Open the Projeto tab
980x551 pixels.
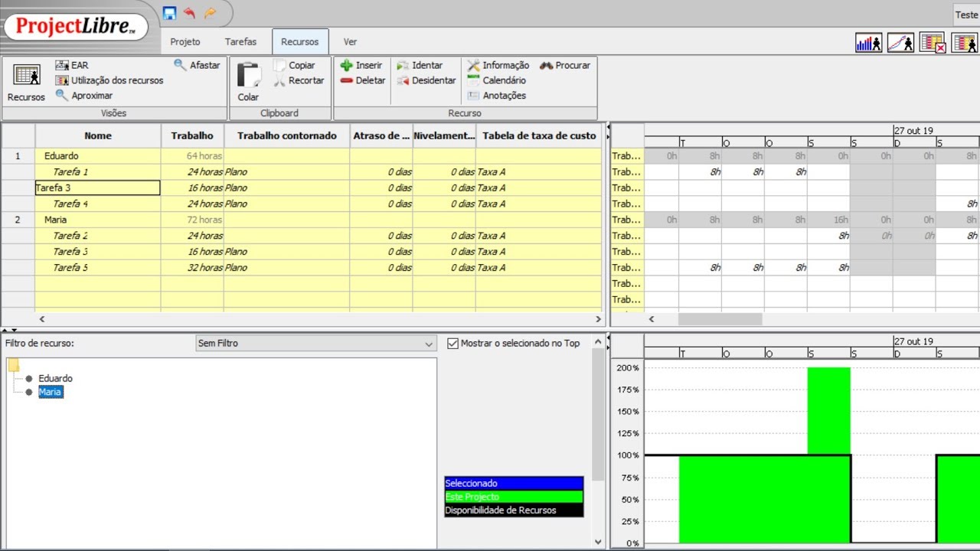[185, 42]
